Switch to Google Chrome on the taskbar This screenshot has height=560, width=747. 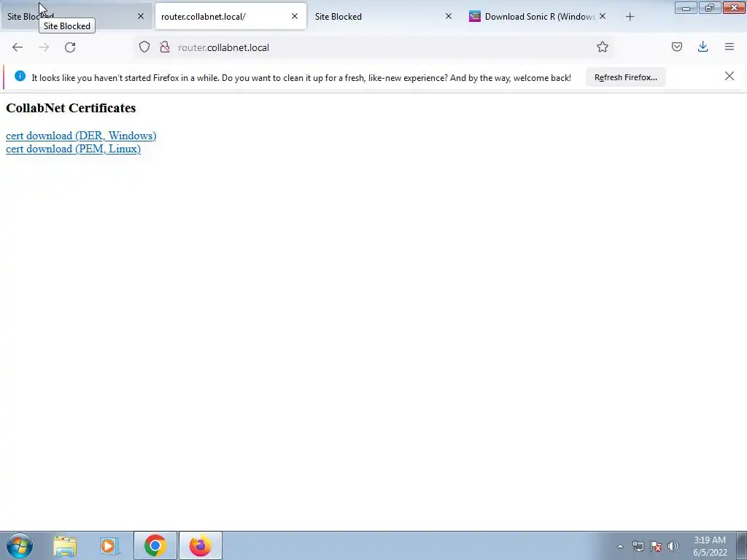coord(155,545)
